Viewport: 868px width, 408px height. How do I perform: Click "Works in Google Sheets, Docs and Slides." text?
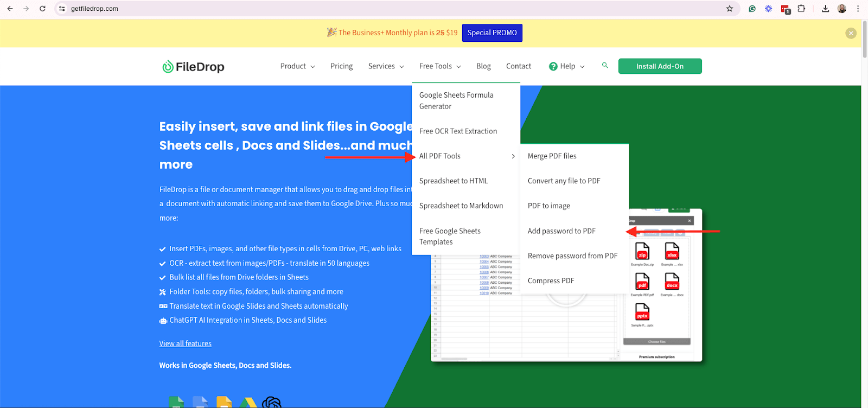pos(225,366)
